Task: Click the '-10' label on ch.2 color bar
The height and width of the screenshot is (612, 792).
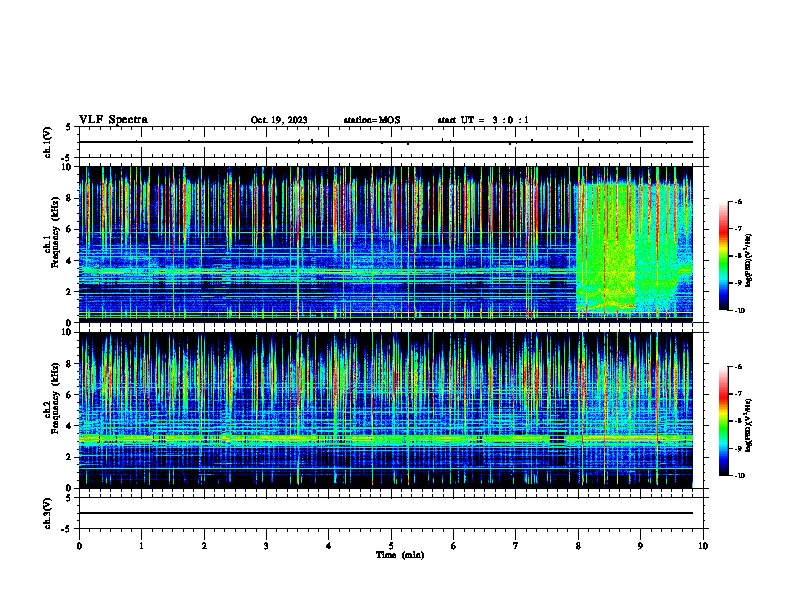Action: point(739,475)
